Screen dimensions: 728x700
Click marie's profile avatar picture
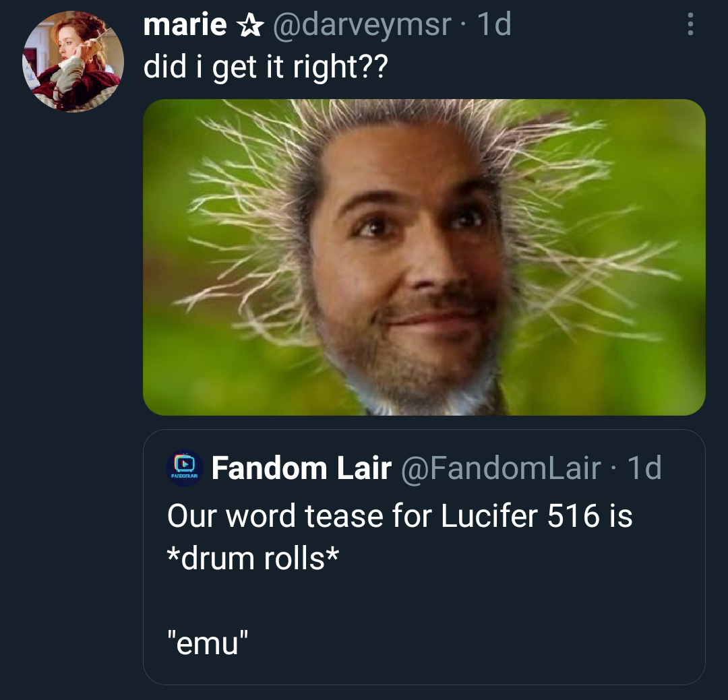73,61
